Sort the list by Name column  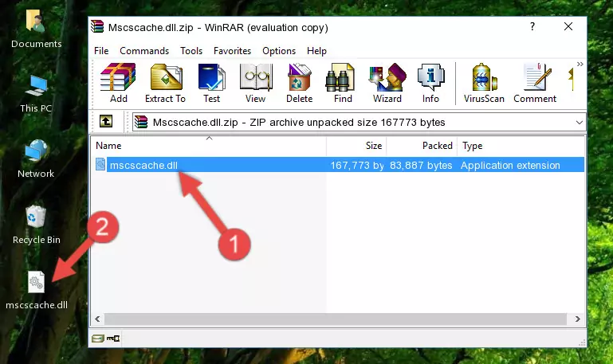[x=209, y=146]
